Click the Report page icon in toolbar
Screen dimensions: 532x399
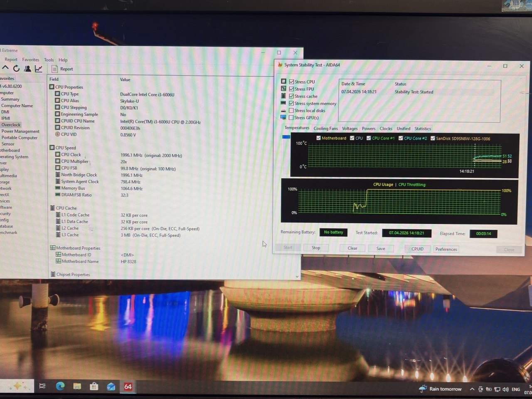click(x=54, y=69)
